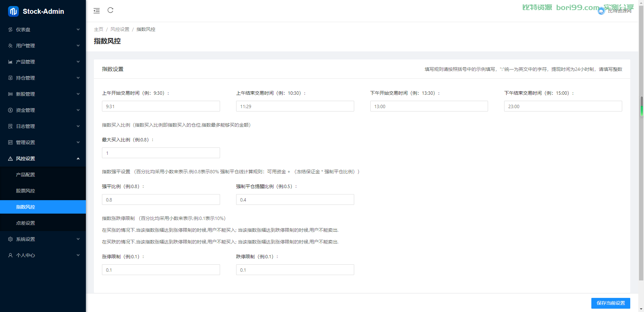
Task: Click the 资金管理 coin icon
Action: pyautogui.click(x=10, y=110)
